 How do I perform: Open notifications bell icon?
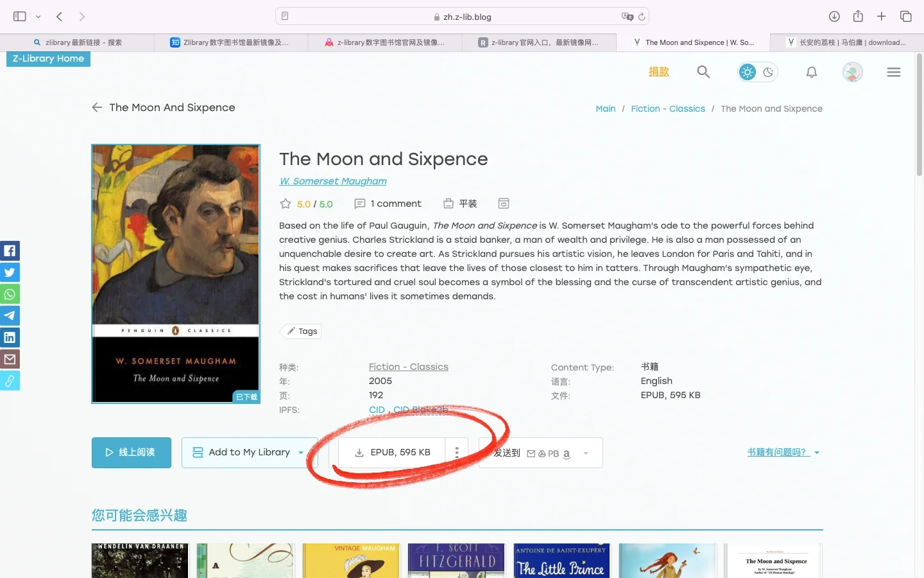point(812,72)
